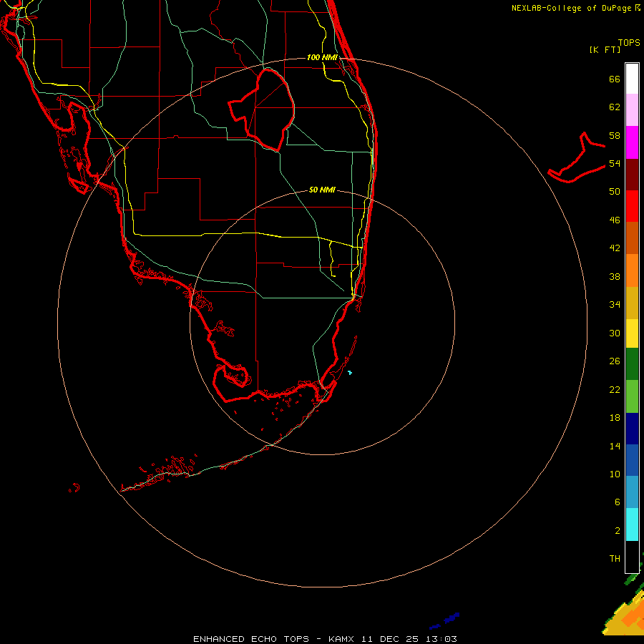Click the small cyan echo off Key Largo
Image resolution: width=644 pixels, height=644 pixels.
click(349, 373)
